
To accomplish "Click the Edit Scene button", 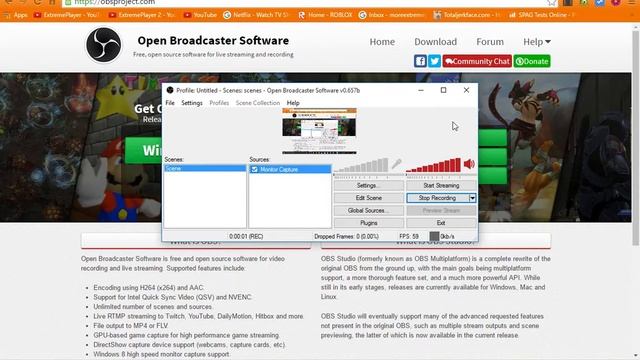I will point(369,198).
